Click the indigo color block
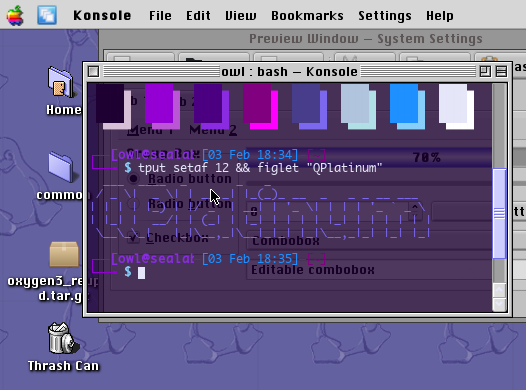The image size is (526, 390). 208,104
